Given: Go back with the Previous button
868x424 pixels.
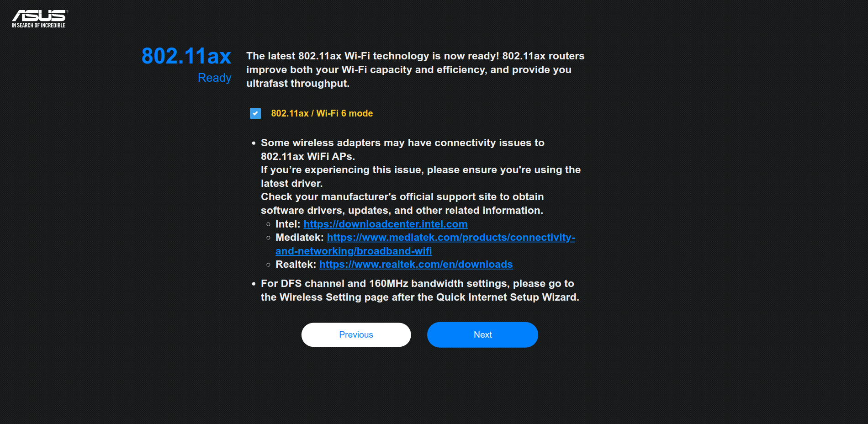Looking at the screenshot, I should click(x=356, y=335).
